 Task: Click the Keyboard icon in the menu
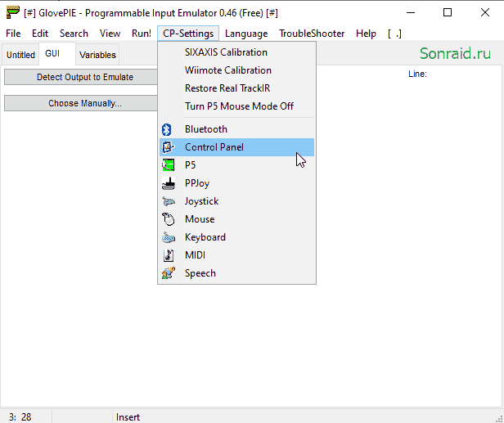(x=169, y=237)
